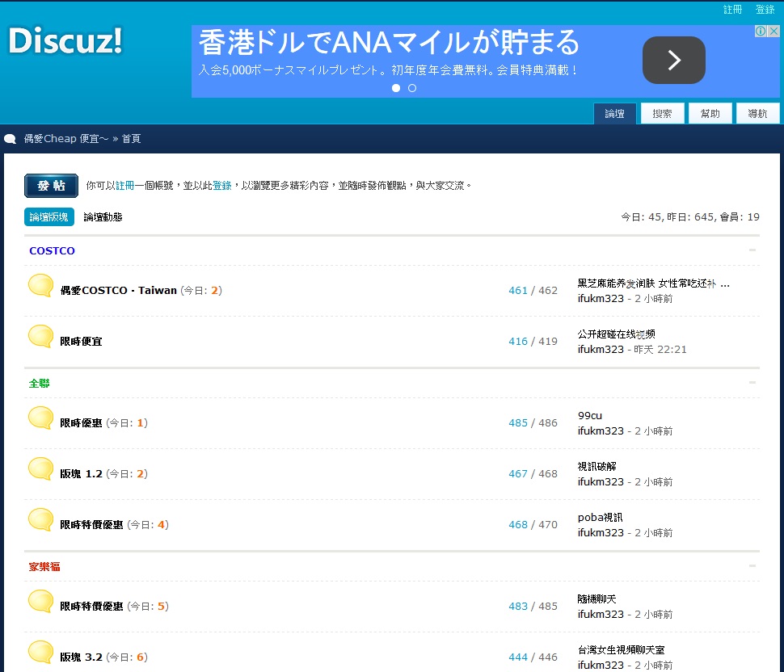Open the ad info icon
The width and height of the screenshot is (784, 672).
point(761,31)
